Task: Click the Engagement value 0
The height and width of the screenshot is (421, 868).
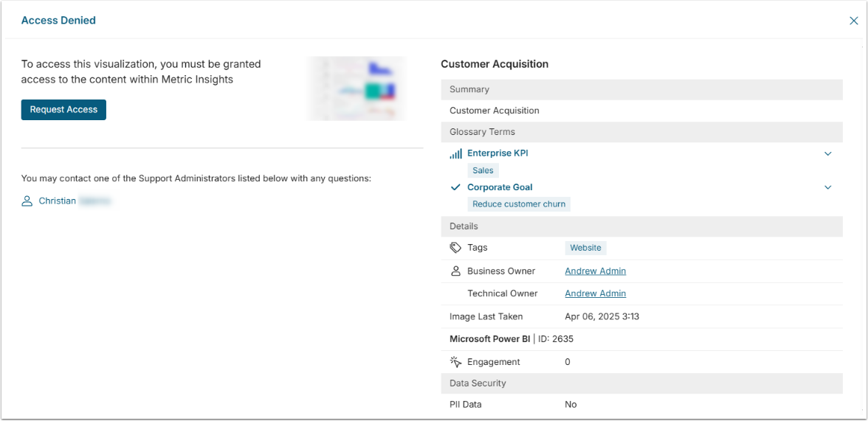Action: [x=568, y=362]
